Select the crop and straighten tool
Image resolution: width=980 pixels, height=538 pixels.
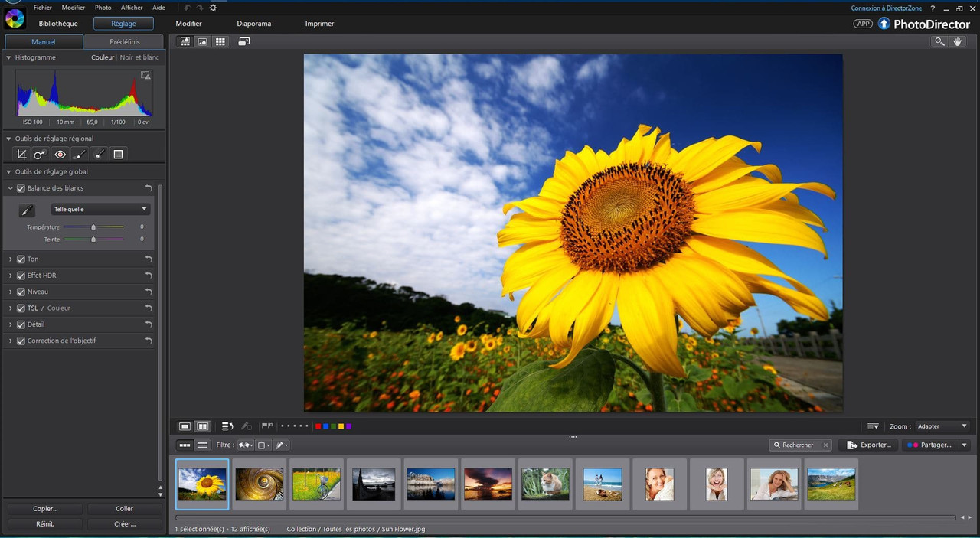tap(22, 155)
